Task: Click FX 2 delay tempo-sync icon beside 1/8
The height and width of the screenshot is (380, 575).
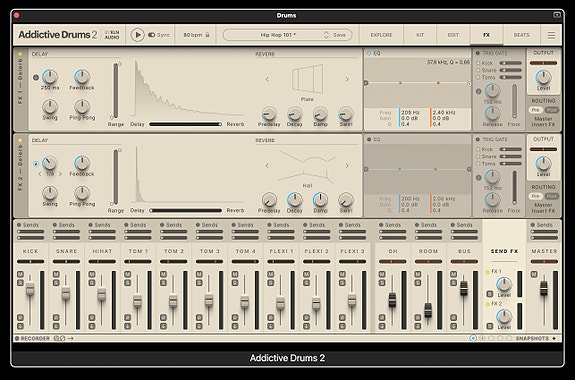Action: pos(36,164)
